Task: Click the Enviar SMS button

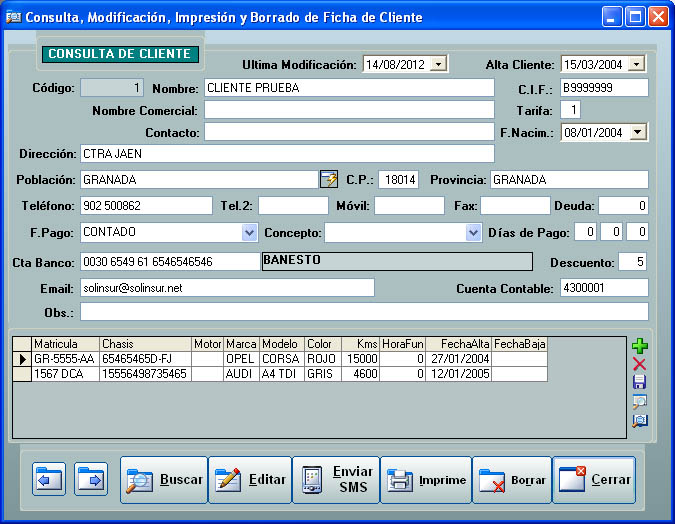Action: click(336, 480)
